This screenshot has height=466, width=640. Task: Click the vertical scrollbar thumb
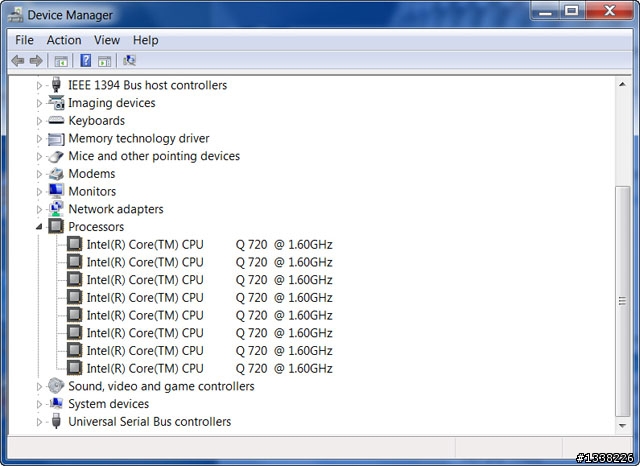point(622,301)
